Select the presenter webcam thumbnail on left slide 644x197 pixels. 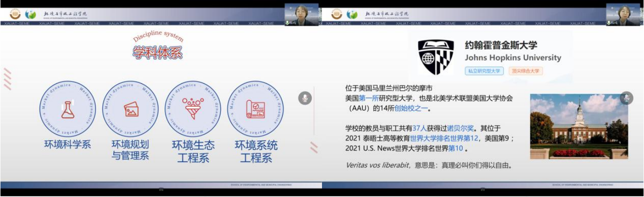point(301,15)
